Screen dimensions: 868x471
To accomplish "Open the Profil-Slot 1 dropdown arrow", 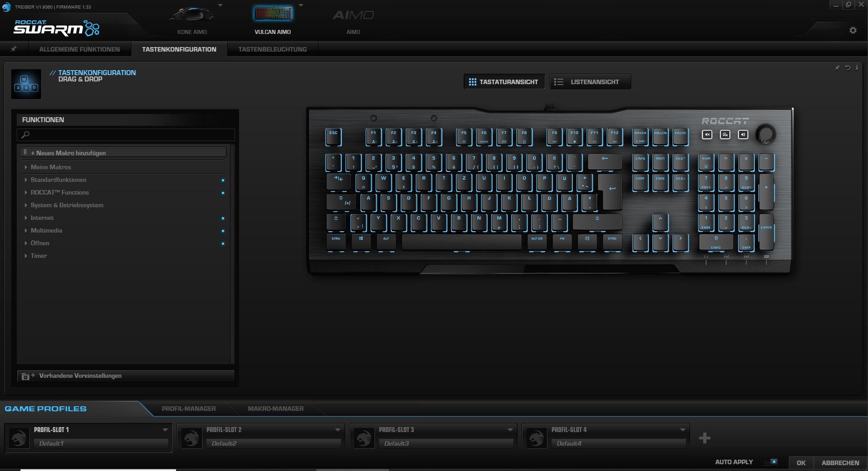I will [x=165, y=430].
